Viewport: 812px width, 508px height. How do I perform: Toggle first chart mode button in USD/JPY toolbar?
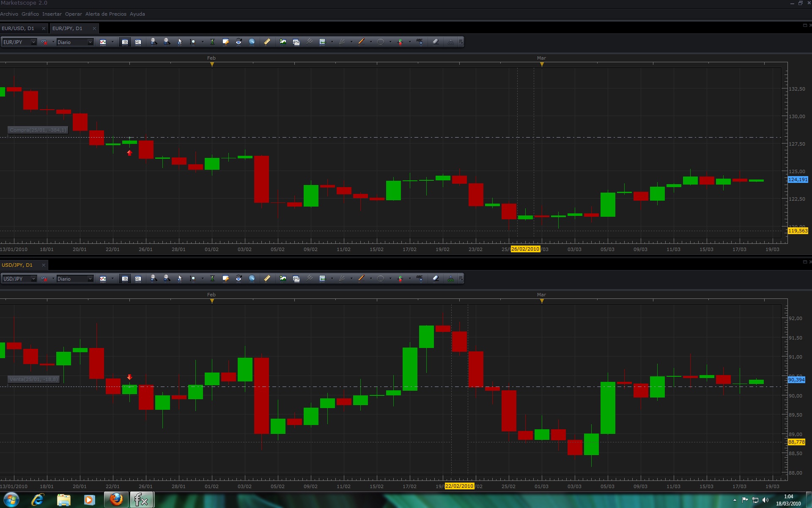click(125, 279)
